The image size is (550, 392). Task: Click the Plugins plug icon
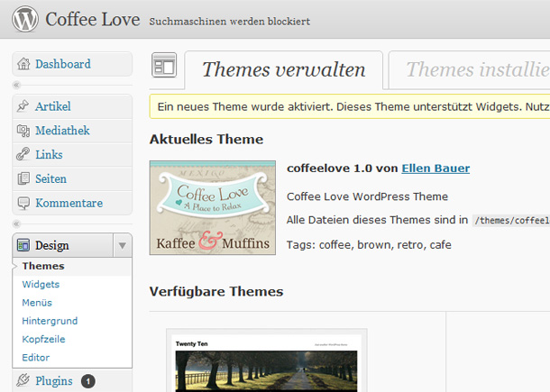coord(23,380)
